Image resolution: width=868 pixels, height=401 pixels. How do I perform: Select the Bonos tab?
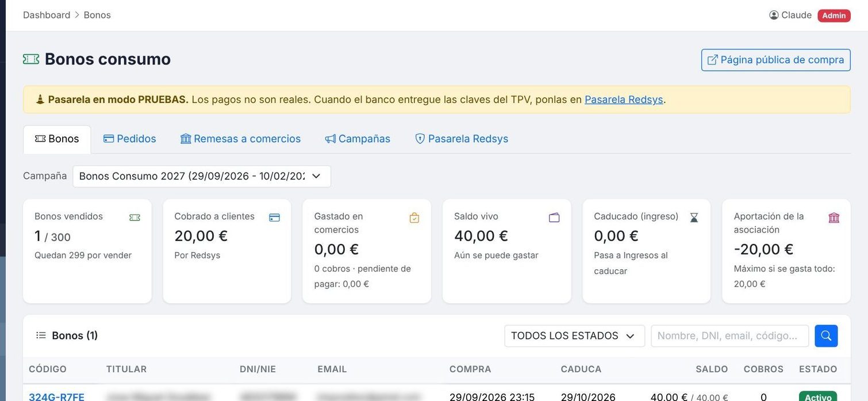(57, 139)
